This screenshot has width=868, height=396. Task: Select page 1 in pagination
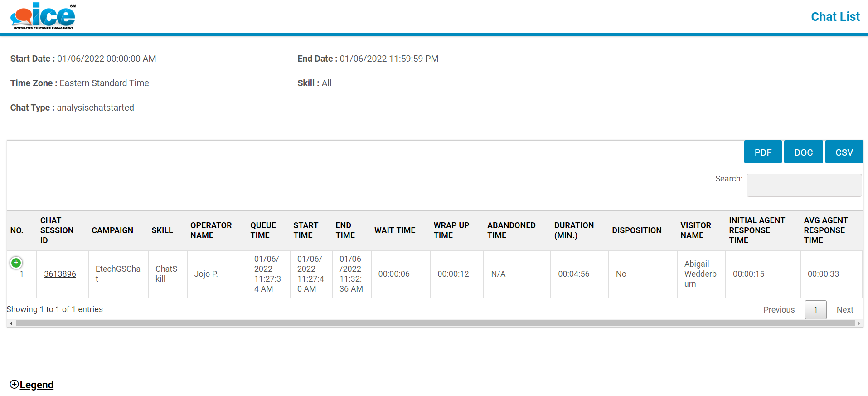(x=815, y=310)
